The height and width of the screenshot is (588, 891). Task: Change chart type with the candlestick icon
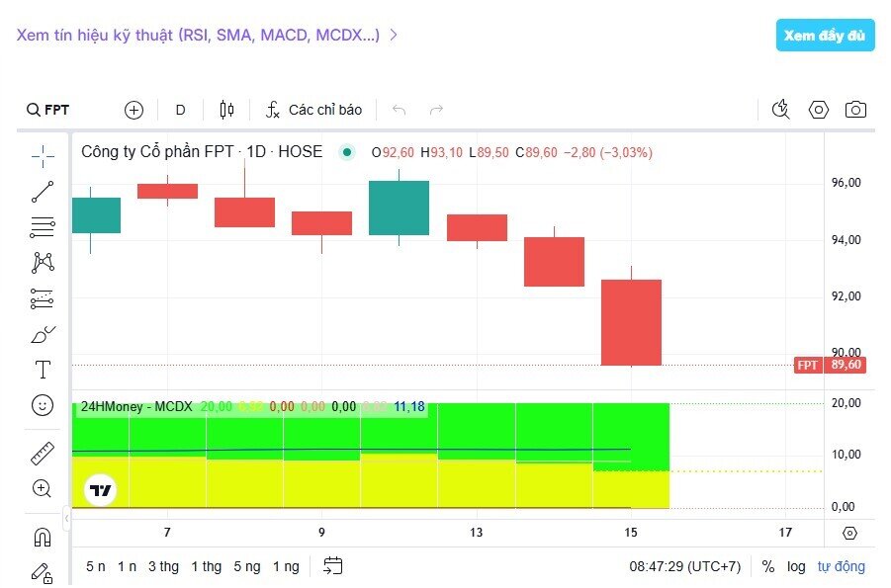tap(226, 110)
